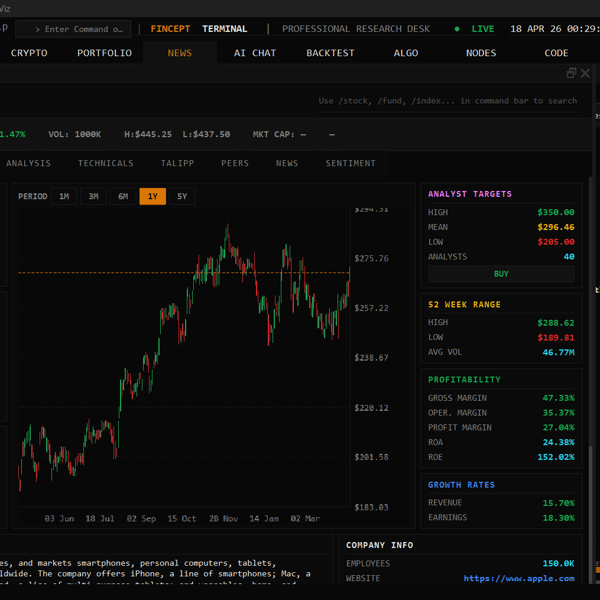
Task: Open the CRYPTO tab
Action: point(29,53)
